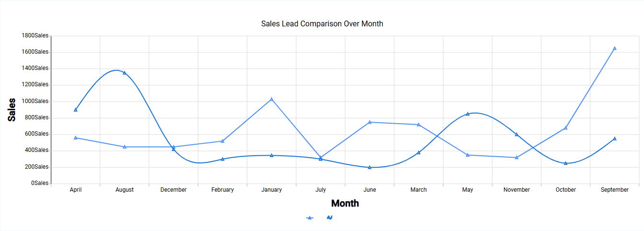Toggle the line-with-triangle legend icon
Screen dimensions: 644x231
coord(310,218)
